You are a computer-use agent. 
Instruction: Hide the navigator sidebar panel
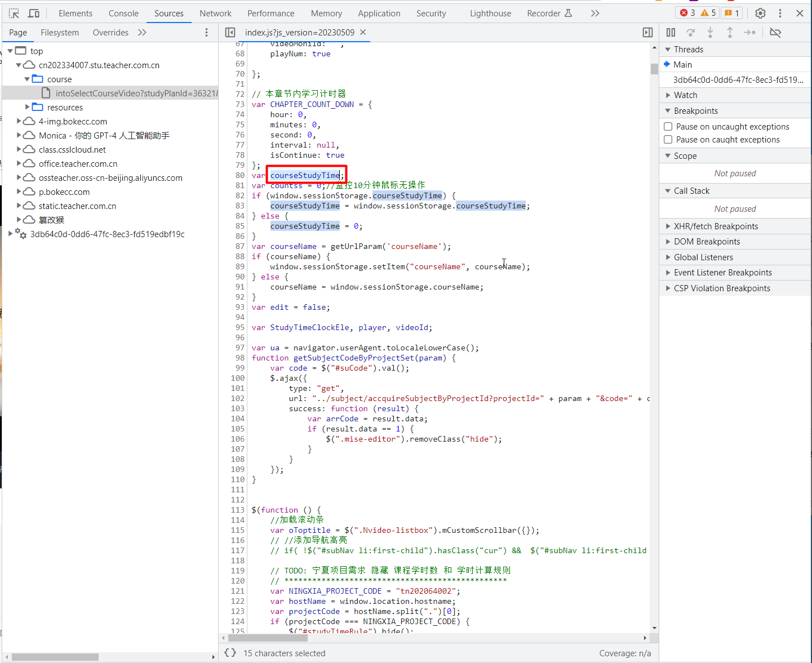point(230,33)
